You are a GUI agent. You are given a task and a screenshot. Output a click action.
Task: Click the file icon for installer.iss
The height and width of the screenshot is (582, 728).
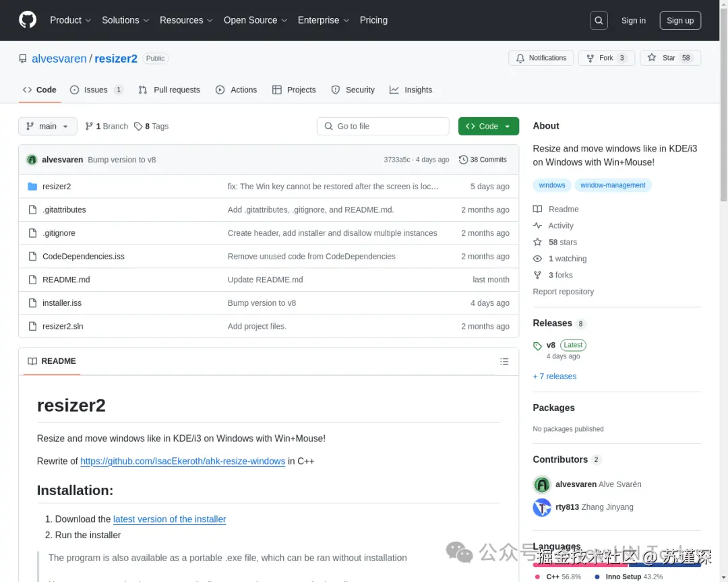pos(32,302)
